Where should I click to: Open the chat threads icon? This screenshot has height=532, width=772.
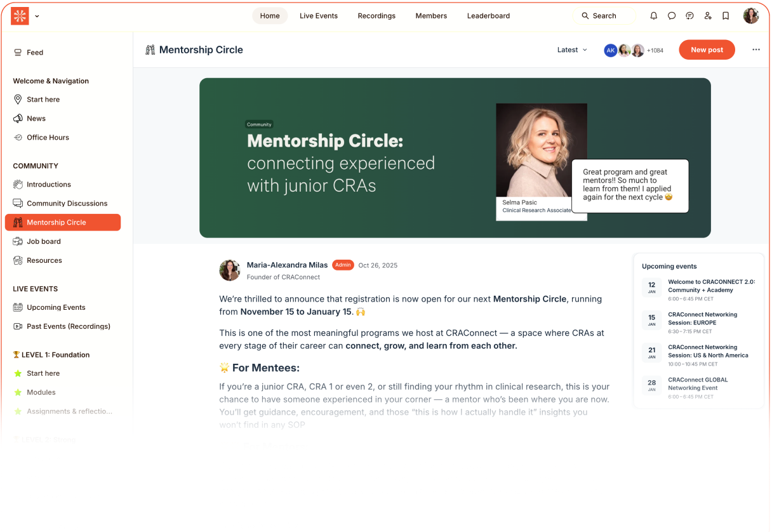[689, 16]
